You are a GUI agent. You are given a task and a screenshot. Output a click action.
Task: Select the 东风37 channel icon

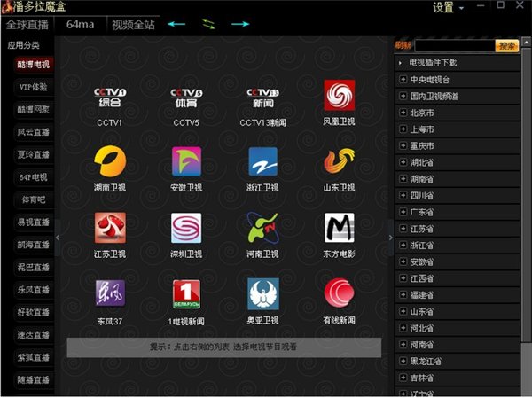[x=110, y=293]
